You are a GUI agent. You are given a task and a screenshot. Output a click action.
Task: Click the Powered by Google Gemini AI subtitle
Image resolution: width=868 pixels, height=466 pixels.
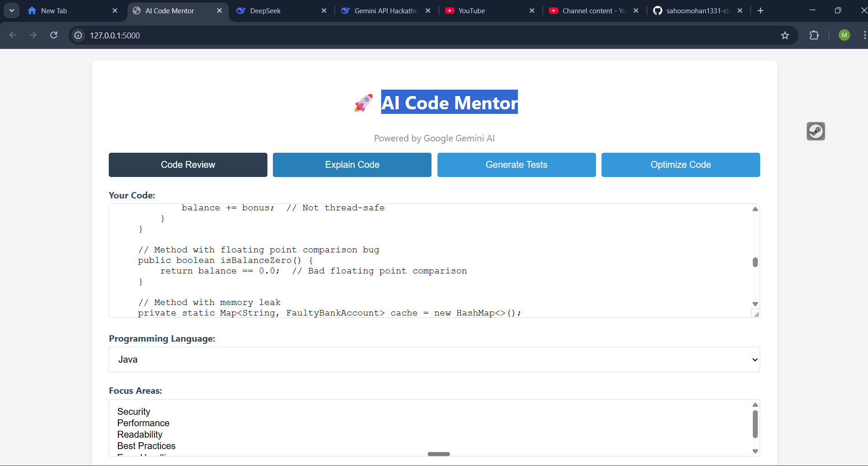[x=434, y=138]
